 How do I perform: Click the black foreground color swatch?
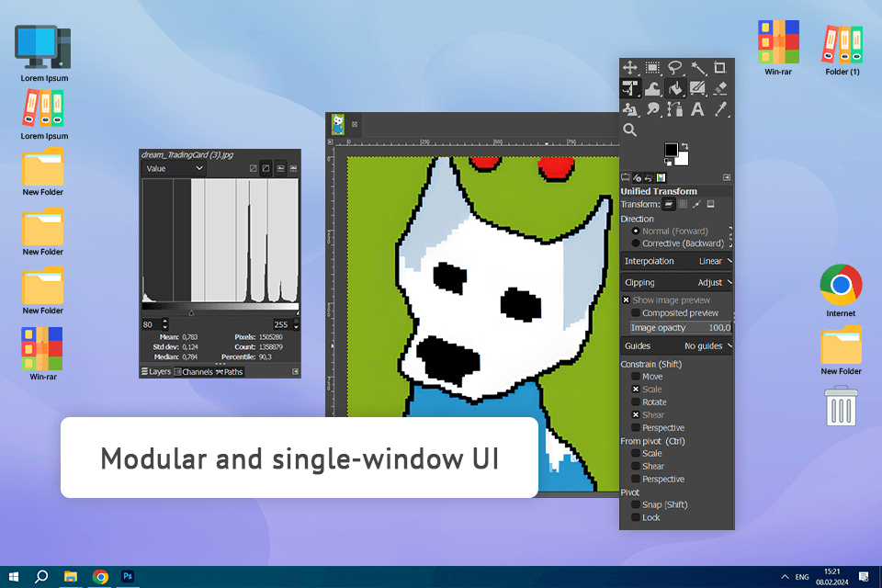click(x=671, y=149)
